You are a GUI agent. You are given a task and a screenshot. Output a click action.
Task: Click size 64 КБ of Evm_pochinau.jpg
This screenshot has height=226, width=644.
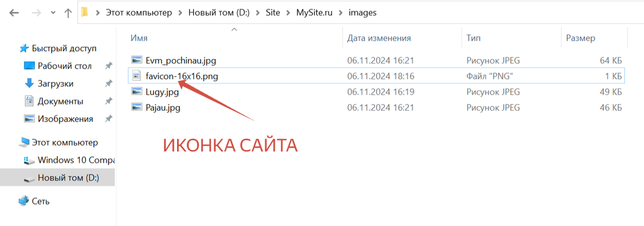pyautogui.click(x=611, y=61)
